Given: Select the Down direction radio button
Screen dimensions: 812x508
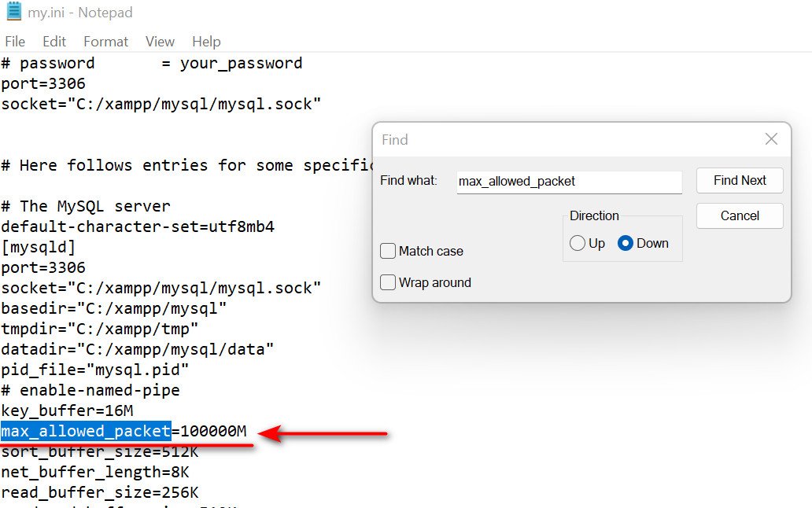Looking at the screenshot, I should tap(625, 243).
